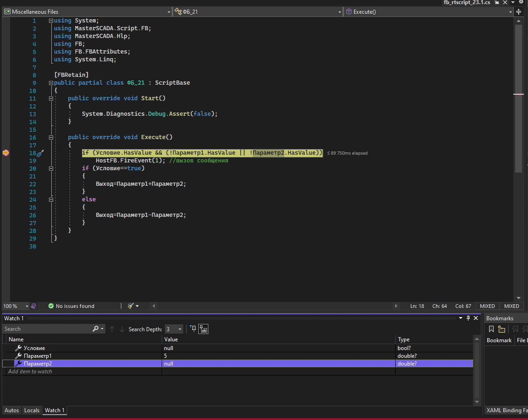Click the ≤ 89 750ms elapsed PerfTip

pyautogui.click(x=347, y=153)
